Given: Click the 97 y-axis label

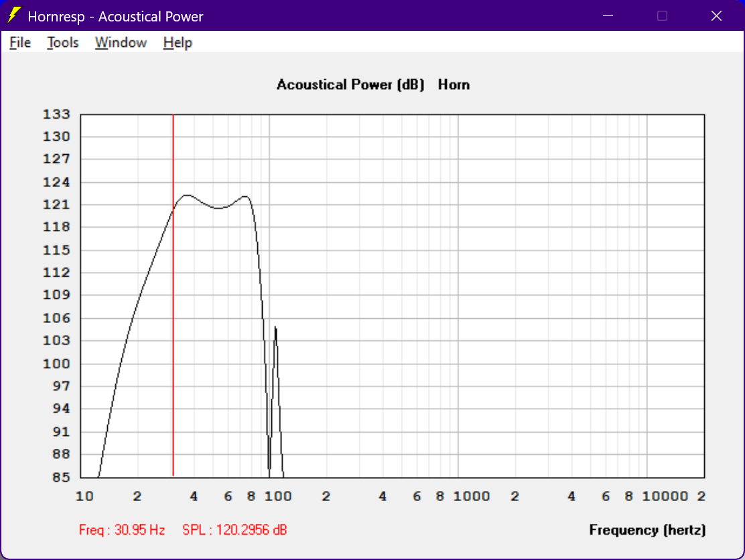Looking at the screenshot, I should [x=61, y=386].
